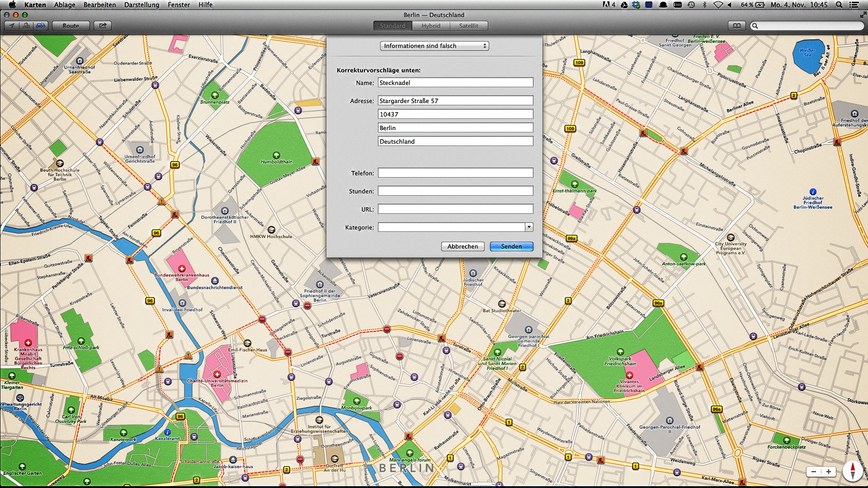Open the Time Machine menu bar icon
868x488 pixels.
point(691,5)
